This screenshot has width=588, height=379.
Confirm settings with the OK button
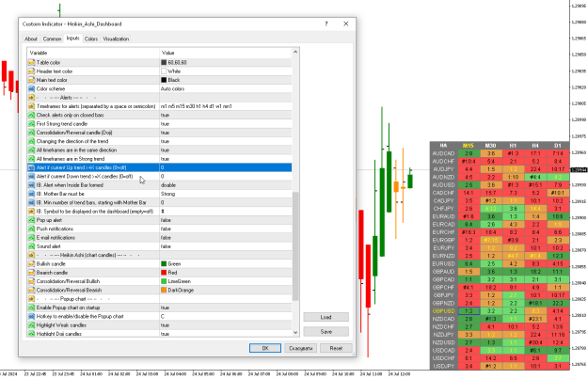pyautogui.click(x=265, y=348)
